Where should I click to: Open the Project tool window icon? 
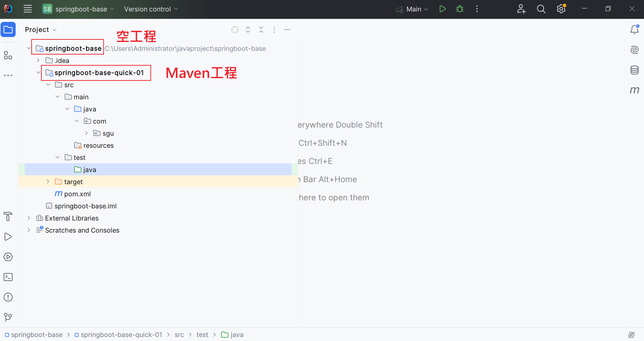8,30
